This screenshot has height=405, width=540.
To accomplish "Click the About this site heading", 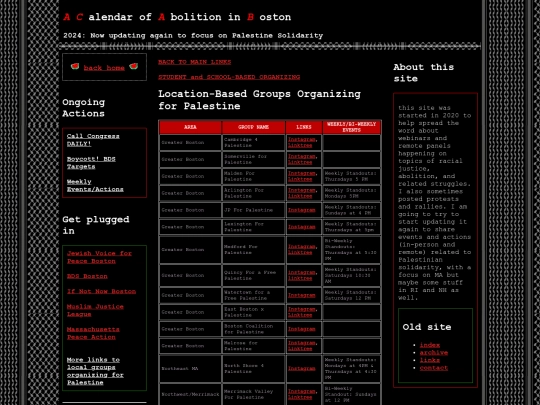I will coord(424,73).
